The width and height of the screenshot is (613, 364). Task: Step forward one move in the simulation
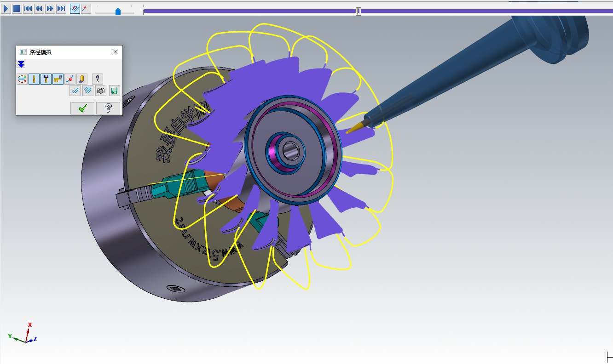(x=50, y=9)
